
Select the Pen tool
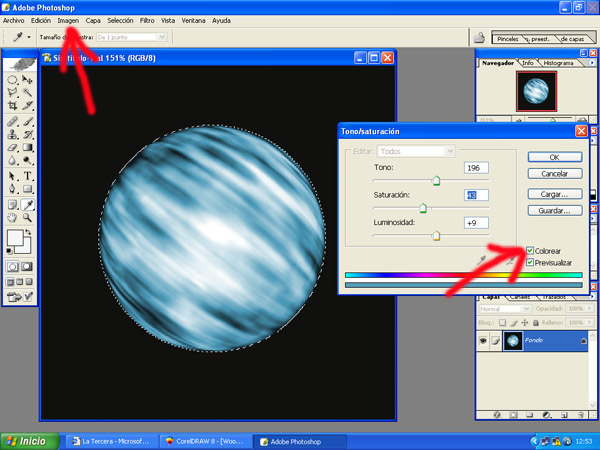12,189
